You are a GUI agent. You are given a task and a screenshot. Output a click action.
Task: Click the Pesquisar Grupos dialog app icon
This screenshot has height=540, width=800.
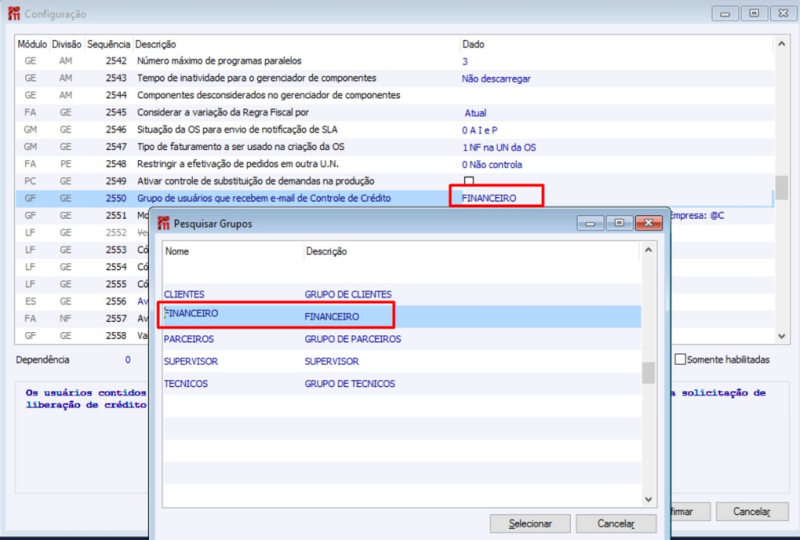pyautogui.click(x=163, y=223)
